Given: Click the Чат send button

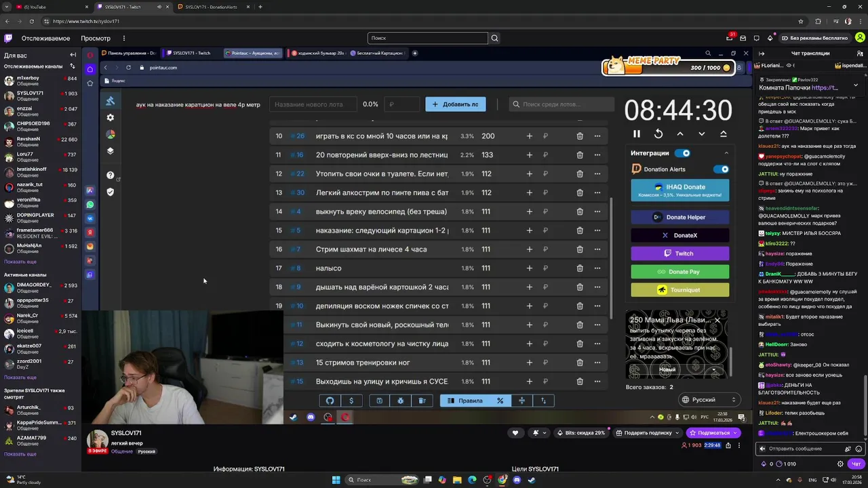Looking at the screenshot, I should click(856, 464).
